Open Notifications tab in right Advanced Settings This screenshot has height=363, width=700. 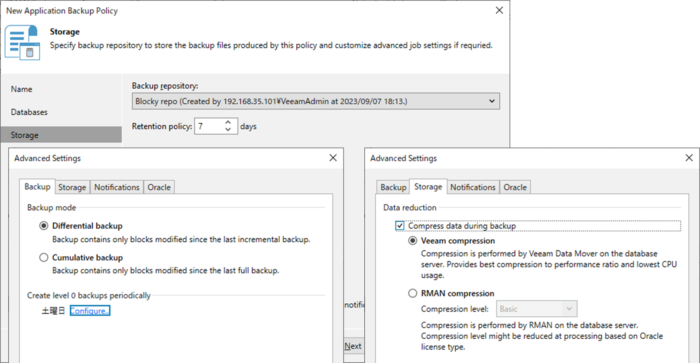473,188
